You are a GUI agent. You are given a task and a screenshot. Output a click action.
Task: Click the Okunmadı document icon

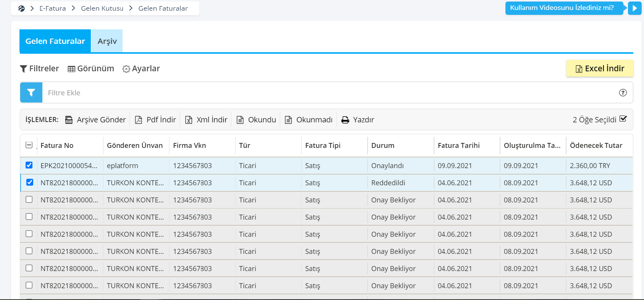click(289, 120)
